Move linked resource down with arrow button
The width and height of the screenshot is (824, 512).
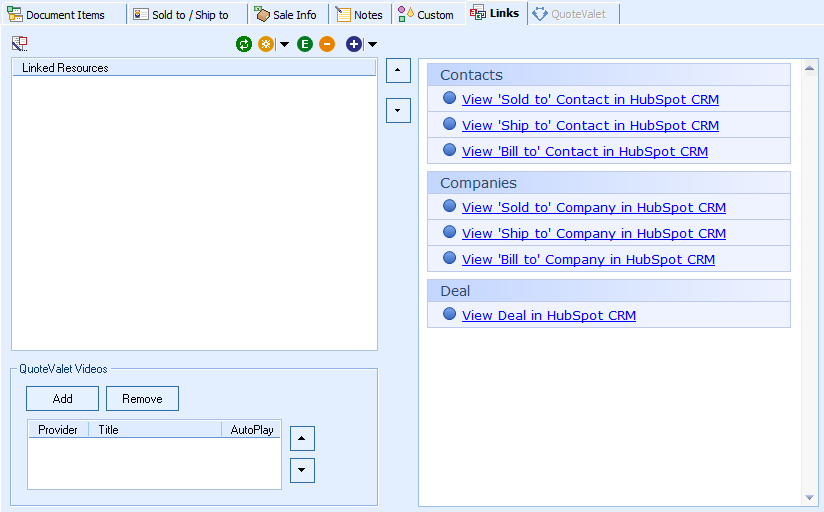click(398, 110)
